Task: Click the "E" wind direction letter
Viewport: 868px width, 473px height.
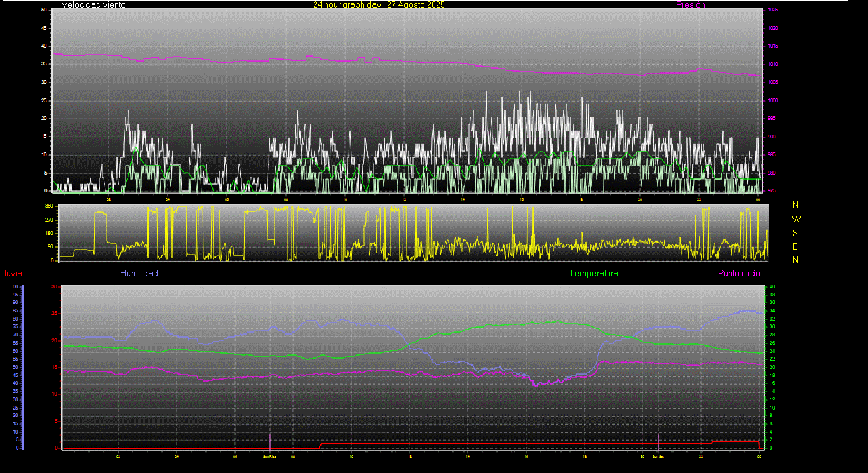Action: pyautogui.click(x=796, y=246)
